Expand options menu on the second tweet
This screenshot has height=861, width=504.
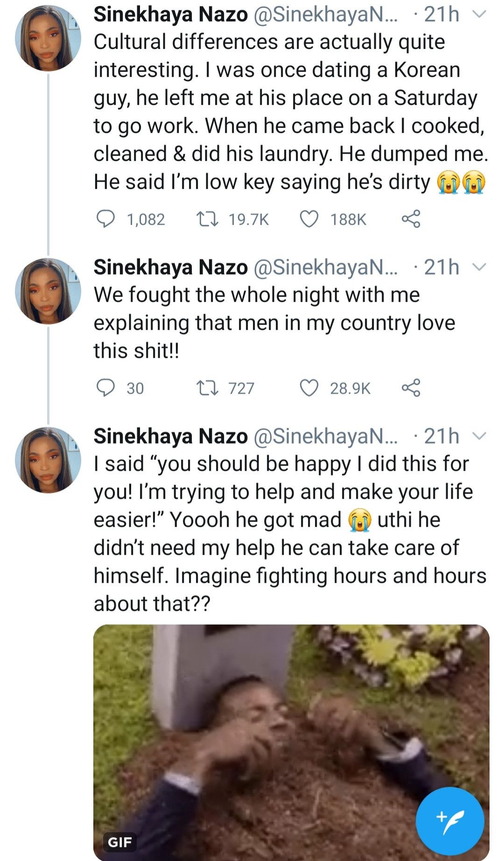(479, 268)
